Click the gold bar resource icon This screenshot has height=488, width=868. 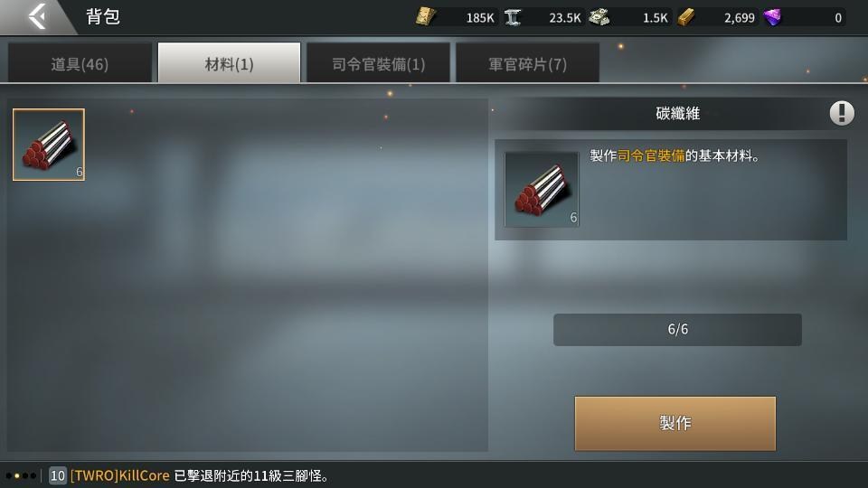pyautogui.click(x=686, y=17)
